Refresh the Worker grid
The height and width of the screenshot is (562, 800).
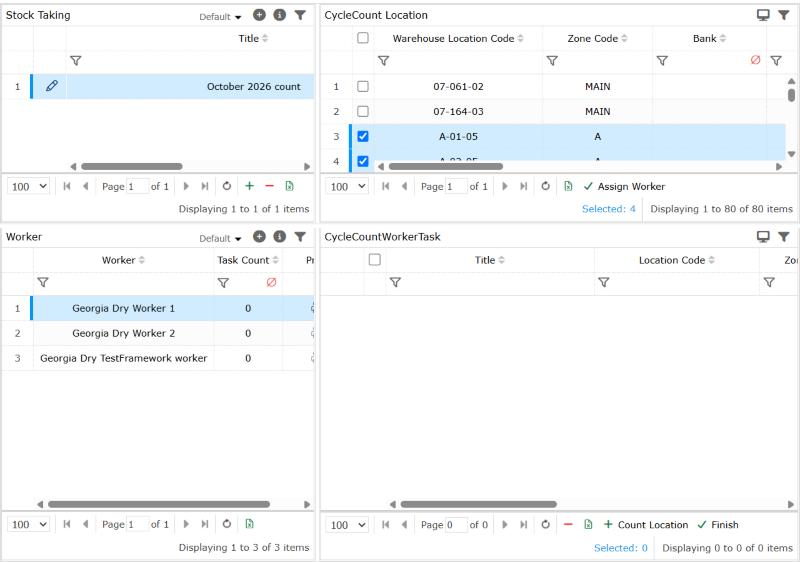[x=227, y=524]
